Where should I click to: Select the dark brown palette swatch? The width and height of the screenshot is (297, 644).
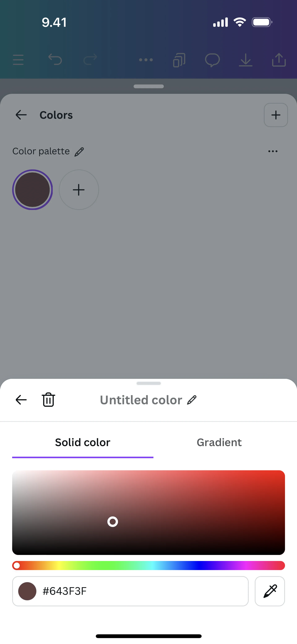click(x=32, y=190)
